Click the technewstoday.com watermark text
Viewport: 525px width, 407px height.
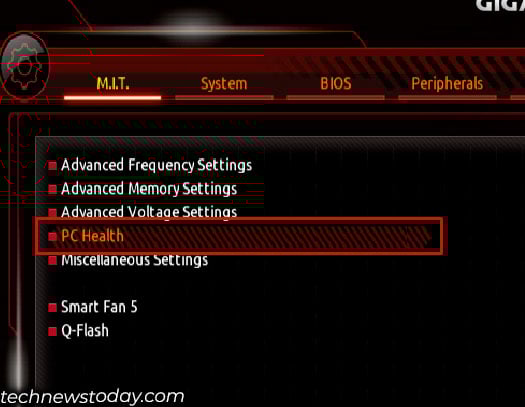(92, 397)
